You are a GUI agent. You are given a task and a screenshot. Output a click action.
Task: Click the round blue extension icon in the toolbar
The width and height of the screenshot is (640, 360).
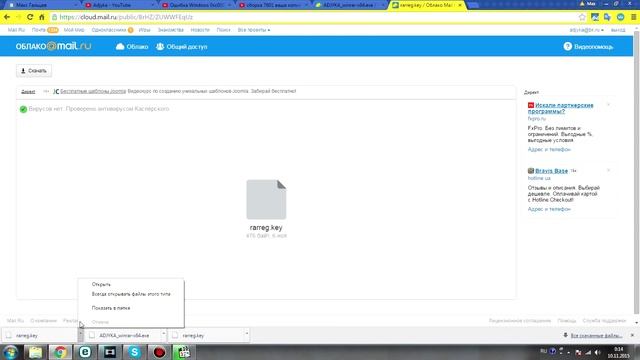620,17
